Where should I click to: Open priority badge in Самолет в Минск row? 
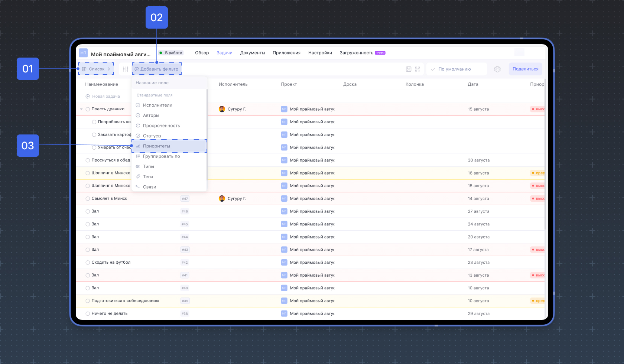[538, 199]
